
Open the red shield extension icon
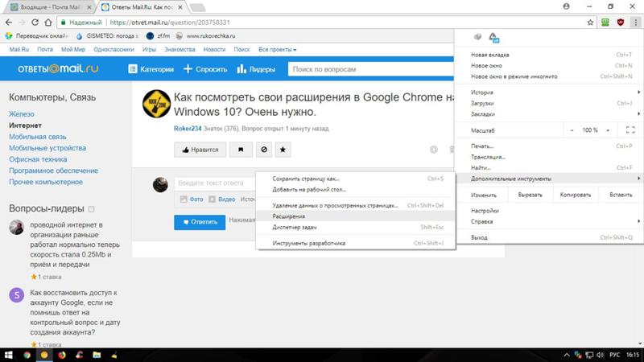(x=620, y=23)
